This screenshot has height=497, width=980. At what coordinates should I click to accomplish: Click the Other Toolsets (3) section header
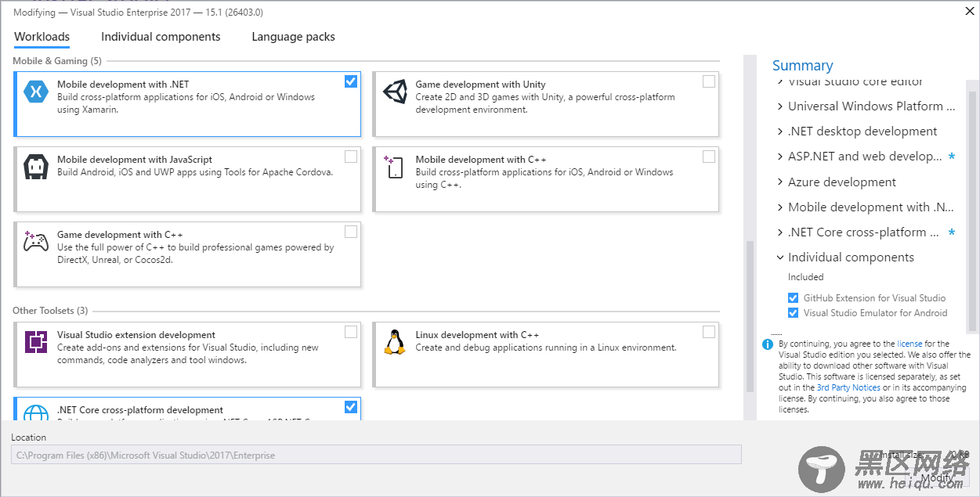pos(50,311)
